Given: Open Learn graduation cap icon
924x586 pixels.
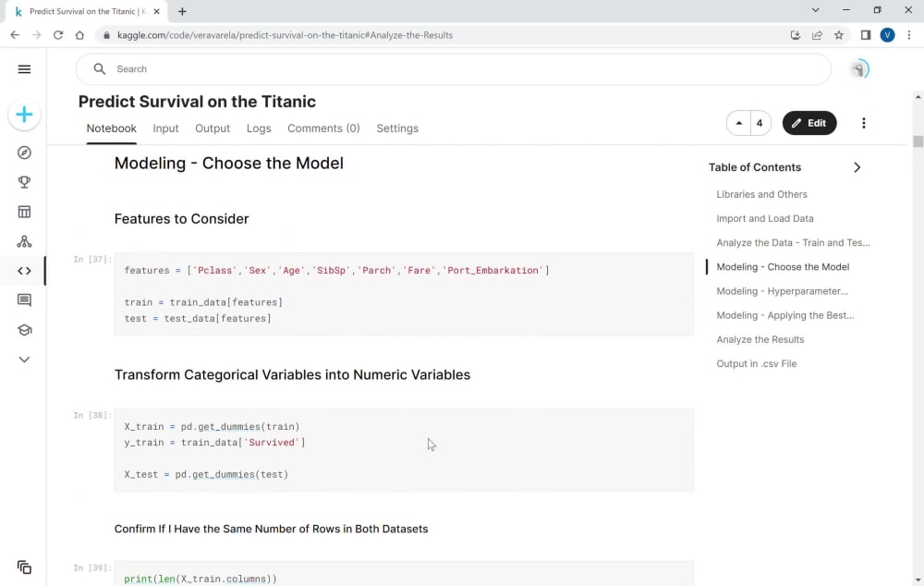Looking at the screenshot, I should (x=24, y=330).
